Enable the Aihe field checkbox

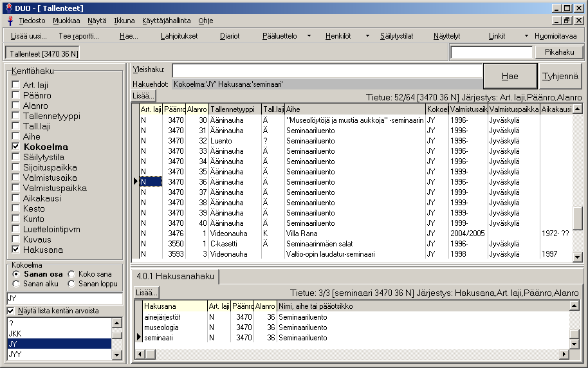point(15,136)
